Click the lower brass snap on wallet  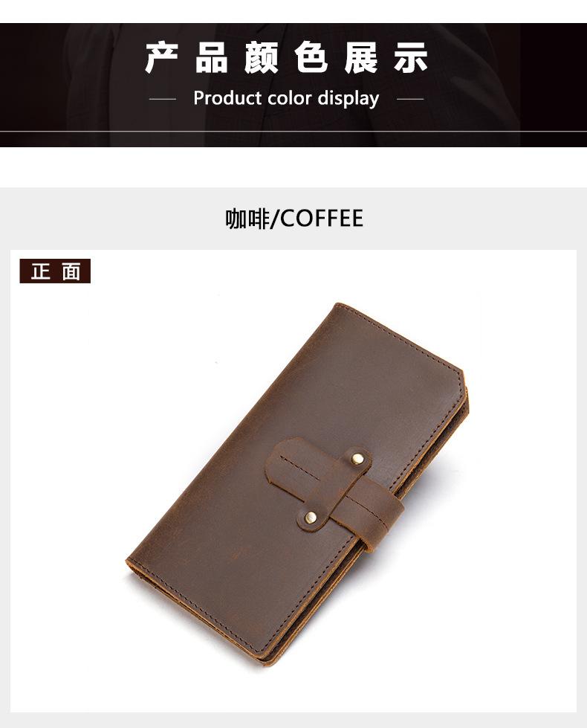(x=311, y=518)
